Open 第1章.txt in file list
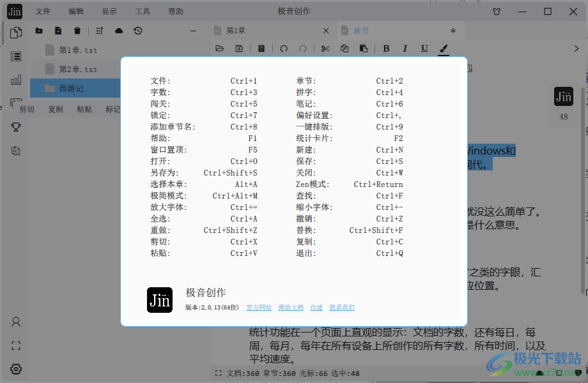This screenshot has height=383, width=588. [x=75, y=50]
